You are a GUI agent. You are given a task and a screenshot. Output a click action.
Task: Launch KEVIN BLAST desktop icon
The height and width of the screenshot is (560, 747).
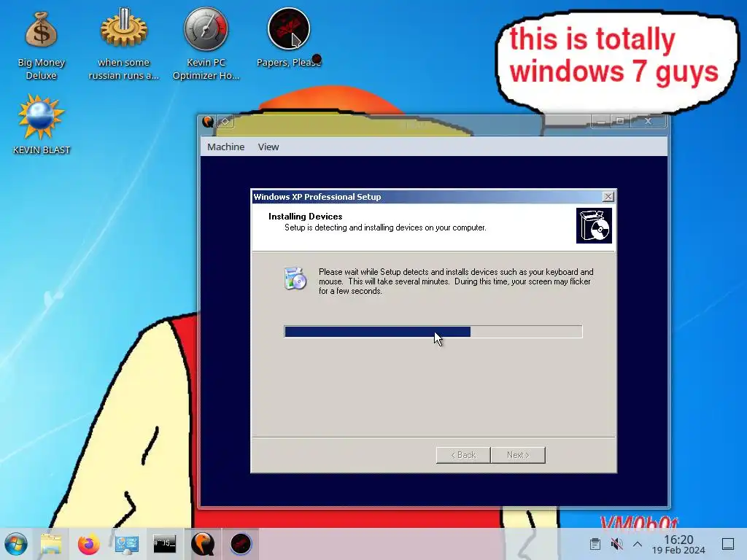(41, 125)
